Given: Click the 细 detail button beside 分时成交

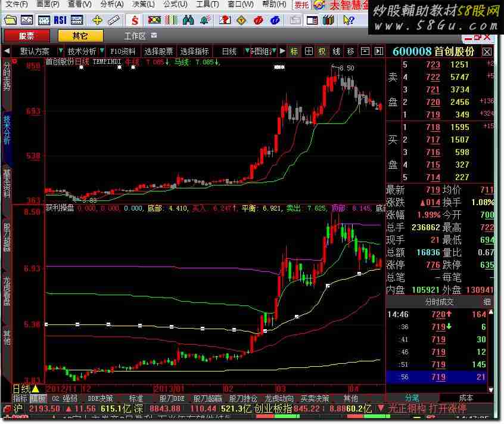Looking at the screenshot, I should [x=487, y=301].
